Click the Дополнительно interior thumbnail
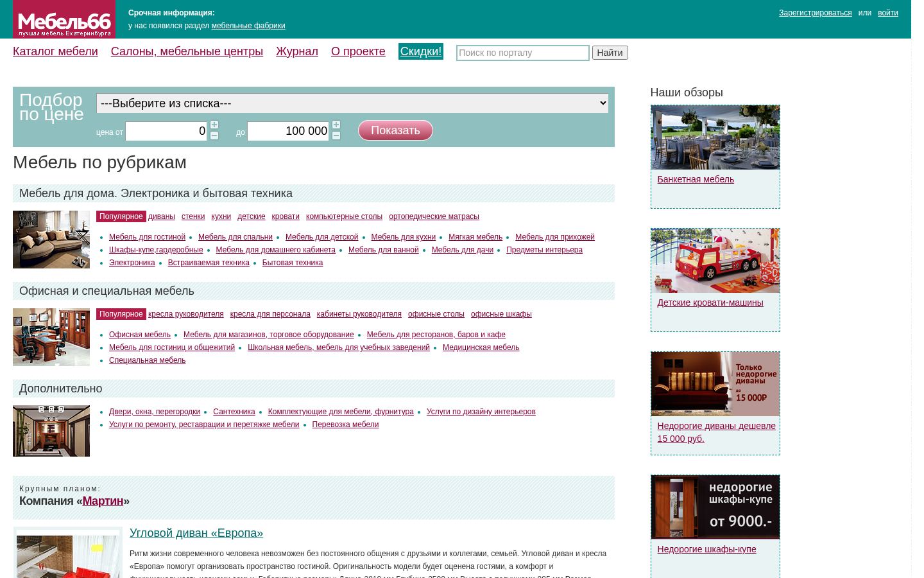 click(x=51, y=431)
